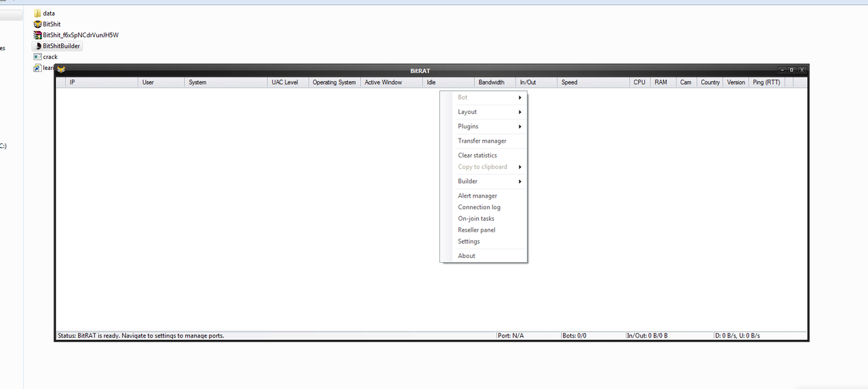Click the Operating System column header
This screenshot has height=389, width=868.
click(x=334, y=82)
